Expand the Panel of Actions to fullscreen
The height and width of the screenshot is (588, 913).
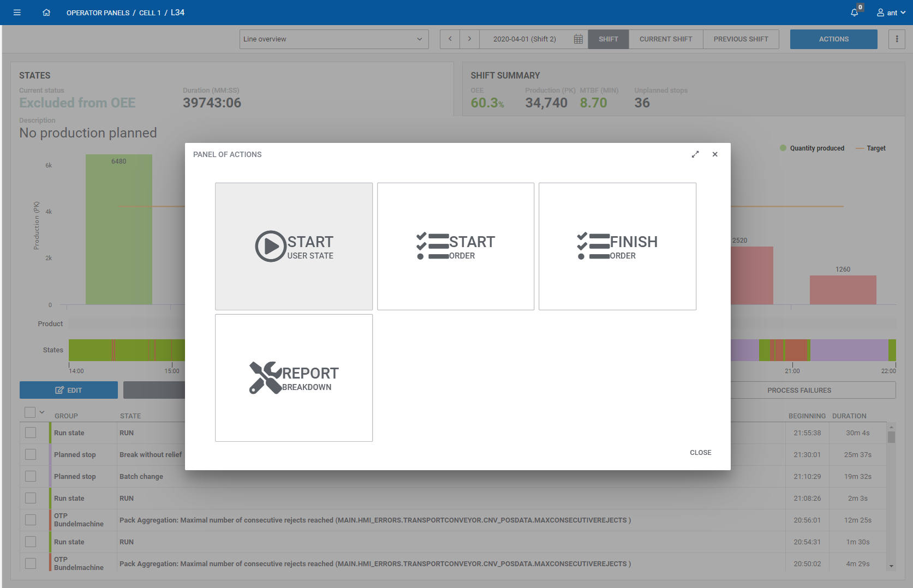click(x=695, y=154)
